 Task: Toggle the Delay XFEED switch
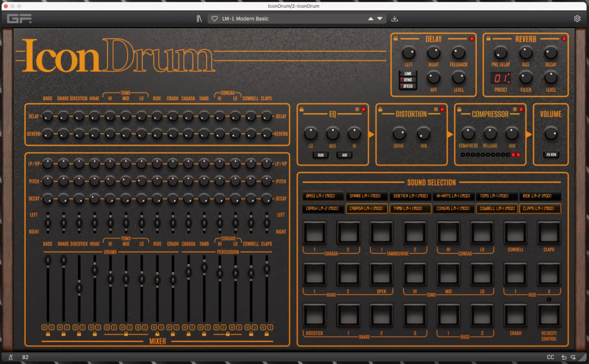click(408, 86)
